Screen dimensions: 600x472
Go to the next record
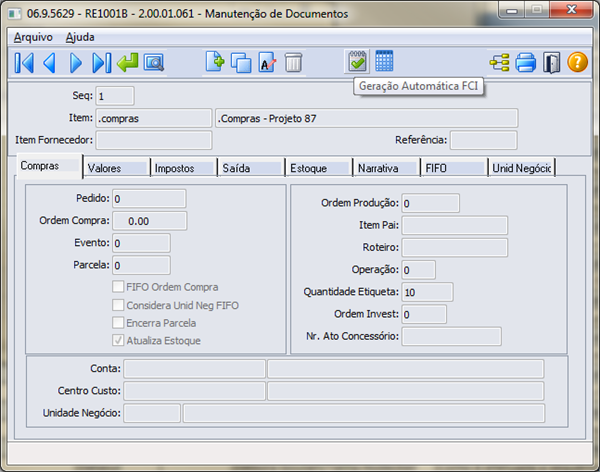[76, 63]
